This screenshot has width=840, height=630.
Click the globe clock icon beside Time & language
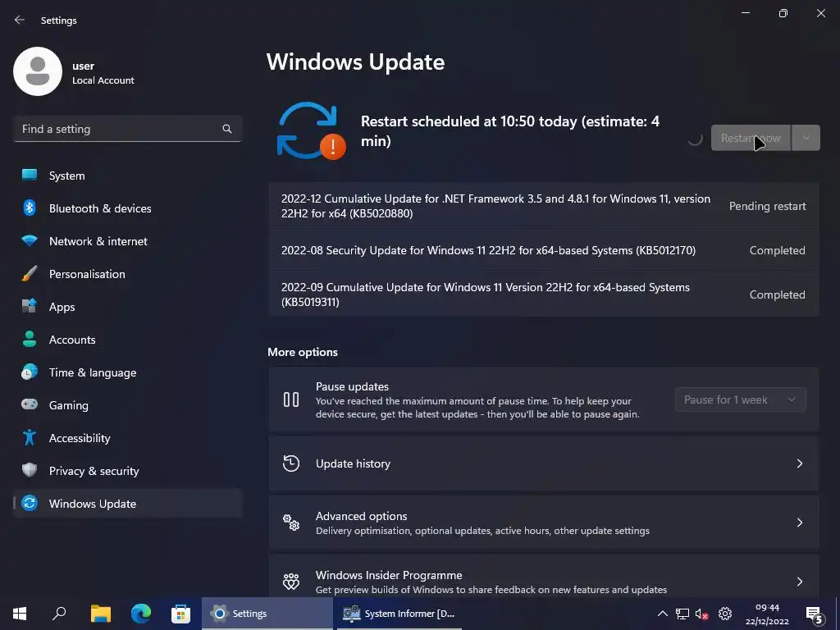click(30, 372)
